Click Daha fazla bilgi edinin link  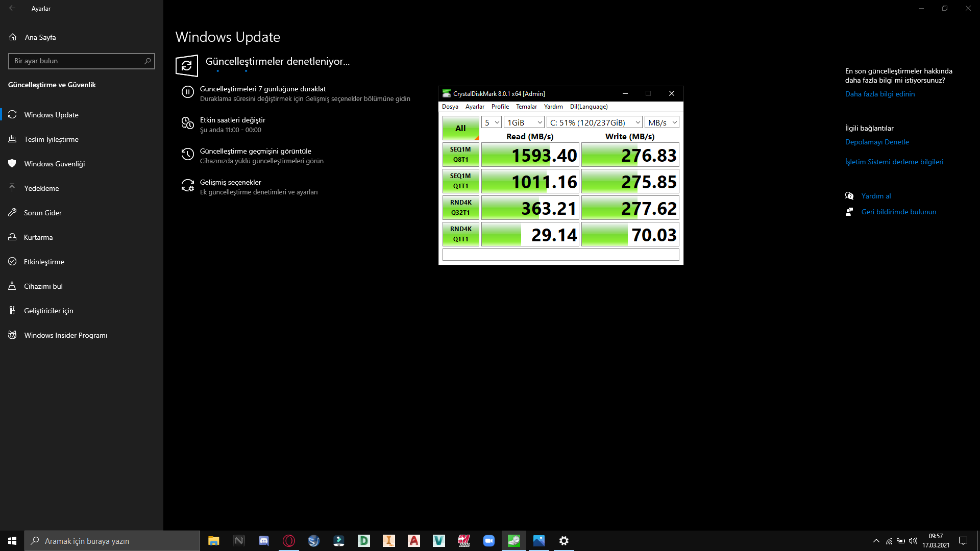point(879,94)
